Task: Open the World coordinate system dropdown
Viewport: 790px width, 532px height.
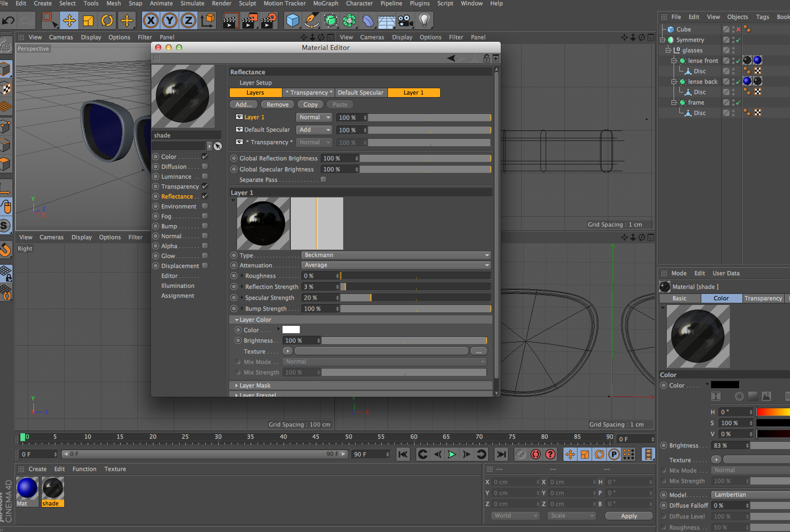Action: [x=515, y=515]
